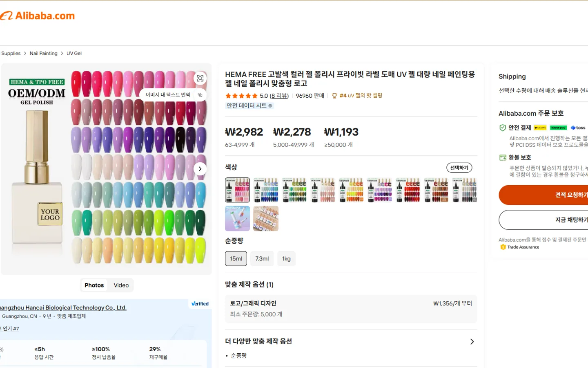Viewport: 588px width, 368px height.
Task: Select the 7.3ml net weight option
Action: pos(262,259)
